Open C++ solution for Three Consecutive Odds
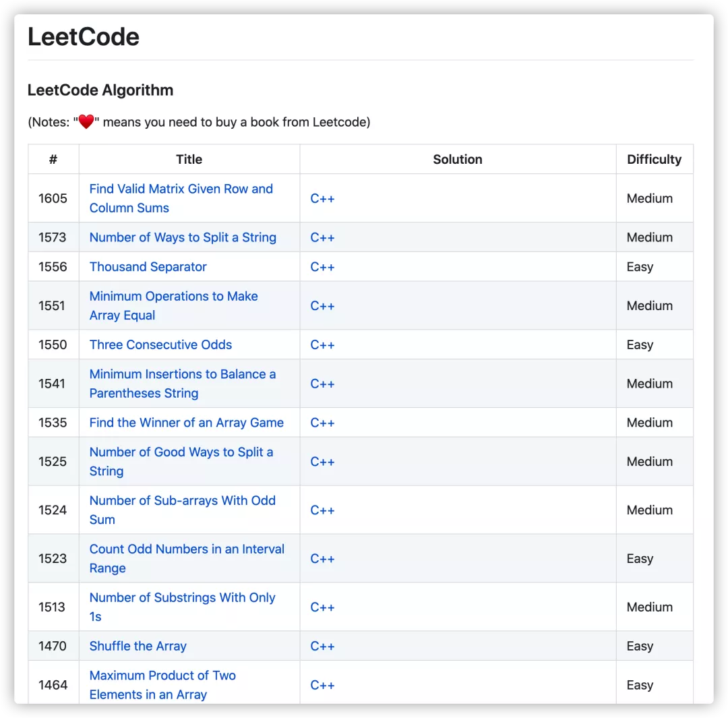 tap(322, 345)
